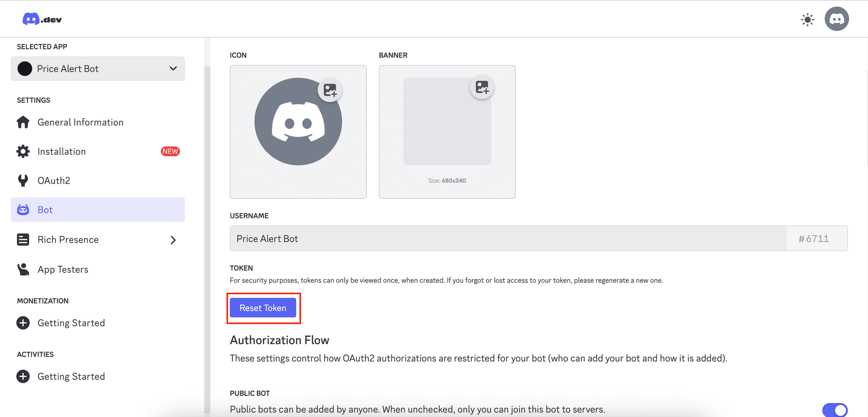The image size is (868, 417).
Task: Switch to the Bot tab in sidebar
Action: click(x=45, y=210)
